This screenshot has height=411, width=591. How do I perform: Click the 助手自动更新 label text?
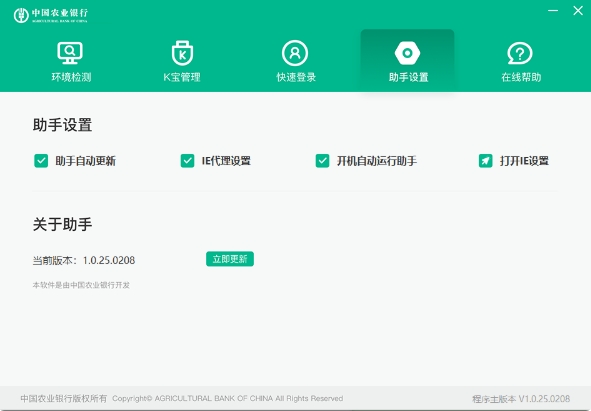[x=86, y=161]
